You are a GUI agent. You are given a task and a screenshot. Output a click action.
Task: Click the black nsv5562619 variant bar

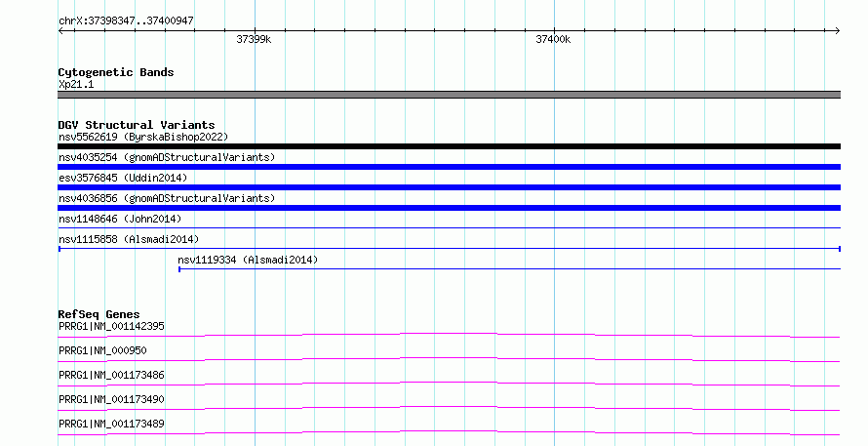coord(449,146)
